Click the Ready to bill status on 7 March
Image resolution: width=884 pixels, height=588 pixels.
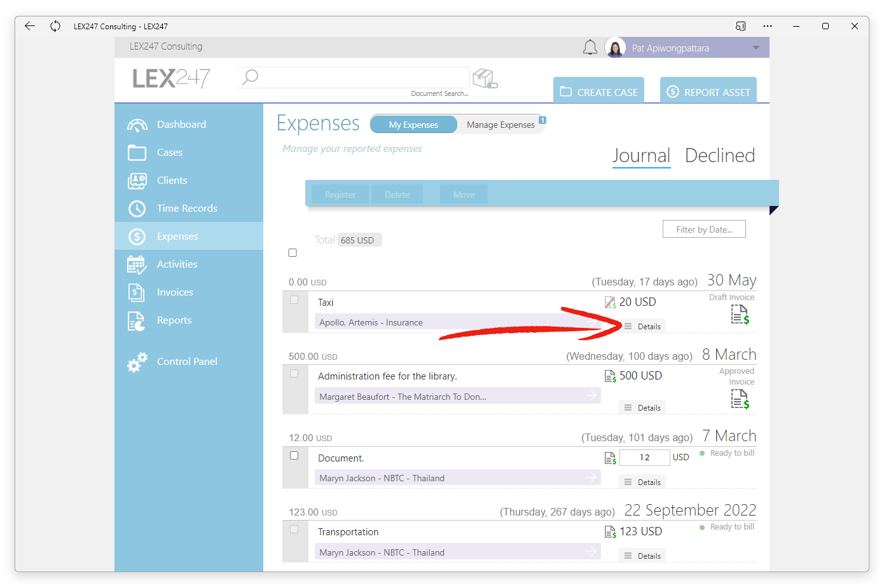coord(727,453)
